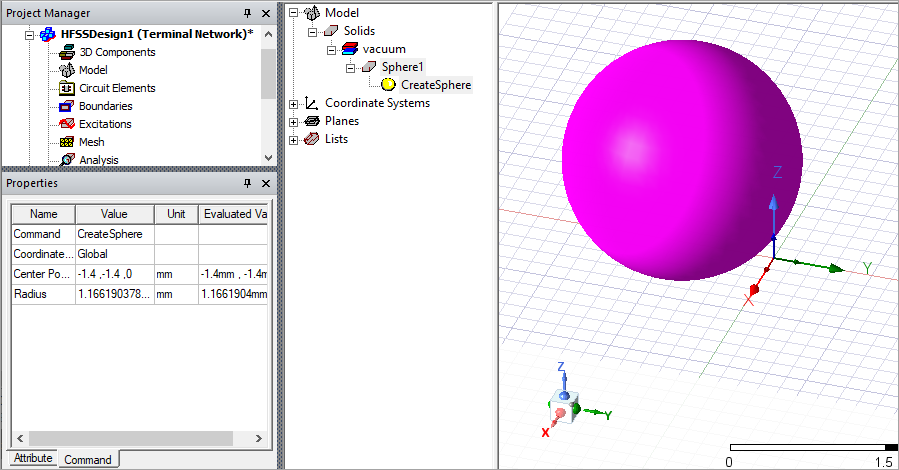Click the Command CreateSphere value cell
The image size is (899, 470).
(x=115, y=234)
